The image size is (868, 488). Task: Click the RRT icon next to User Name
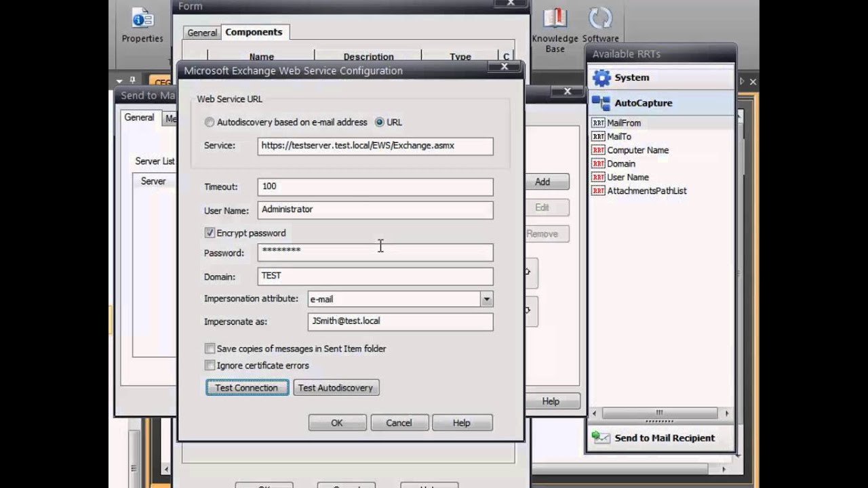[598, 177]
